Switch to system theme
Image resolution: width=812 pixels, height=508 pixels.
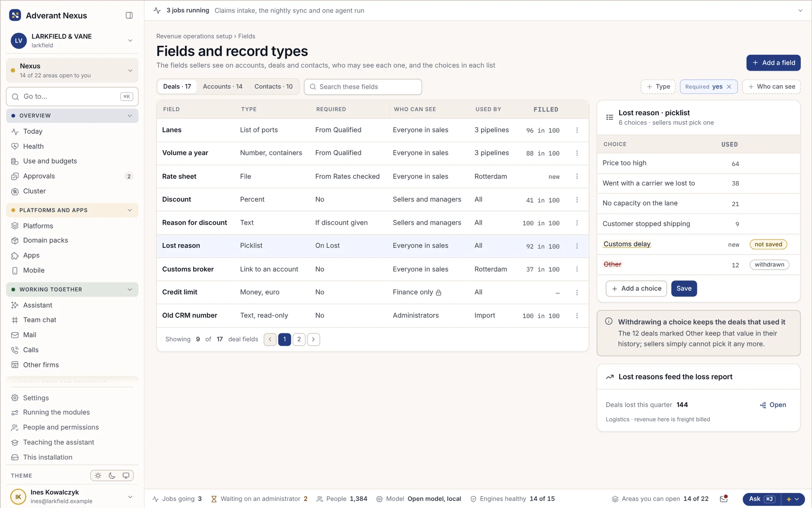[x=126, y=476]
